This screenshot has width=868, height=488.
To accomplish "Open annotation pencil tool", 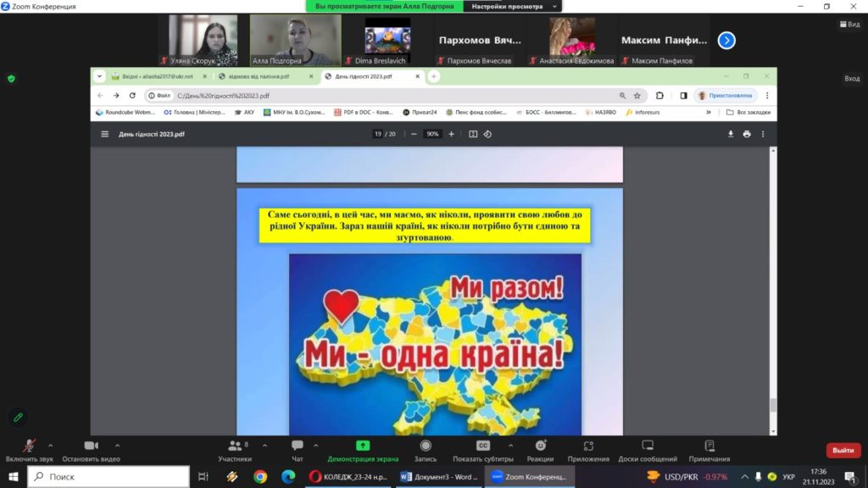I will point(19,417).
